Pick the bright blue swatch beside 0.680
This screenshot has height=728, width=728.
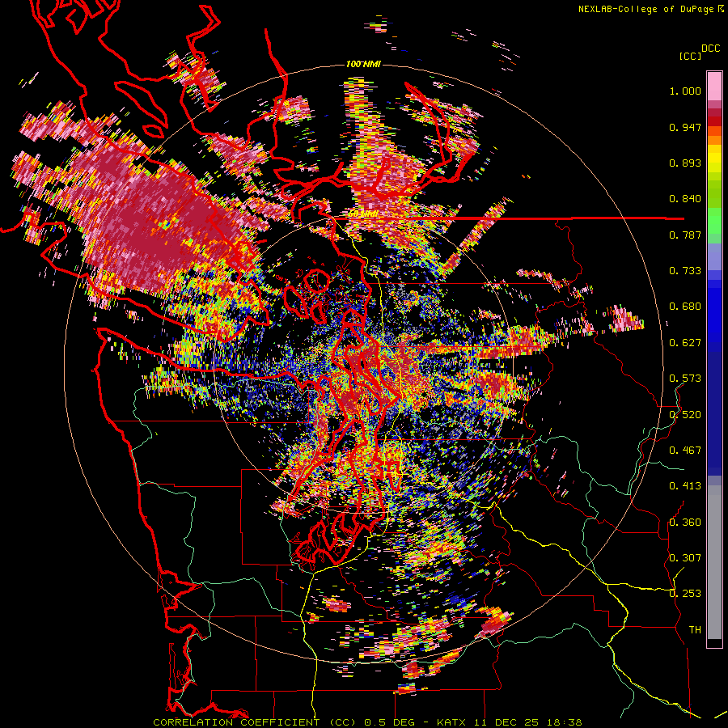714,309
